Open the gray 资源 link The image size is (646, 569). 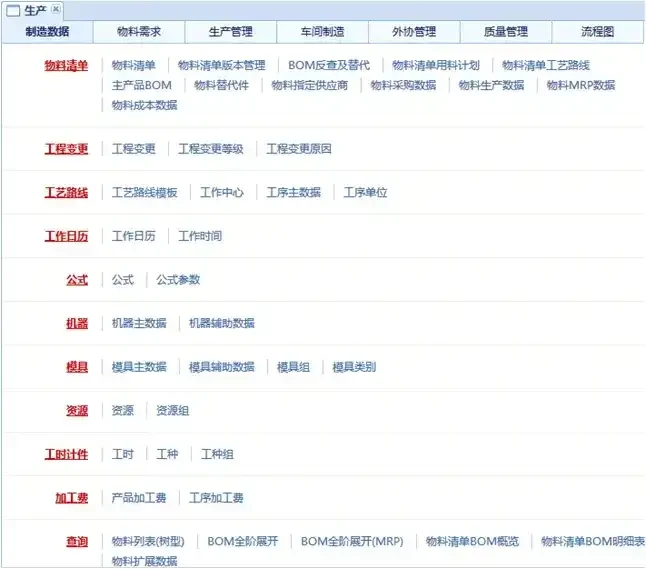(x=123, y=411)
